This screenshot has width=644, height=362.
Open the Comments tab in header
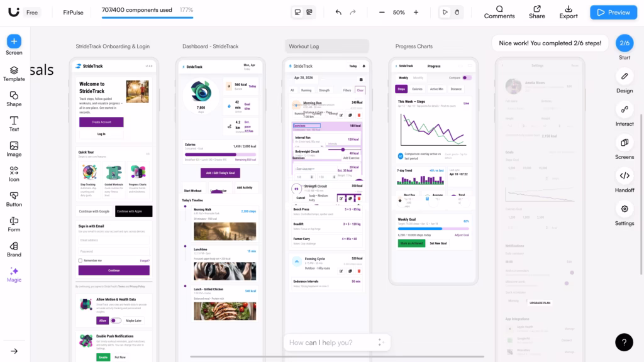tap(499, 13)
